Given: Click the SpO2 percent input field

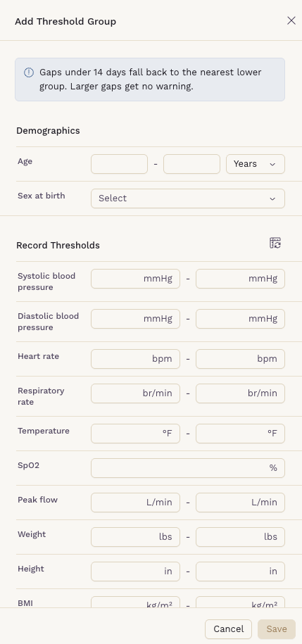Looking at the screenshot, I should point(188,468).
